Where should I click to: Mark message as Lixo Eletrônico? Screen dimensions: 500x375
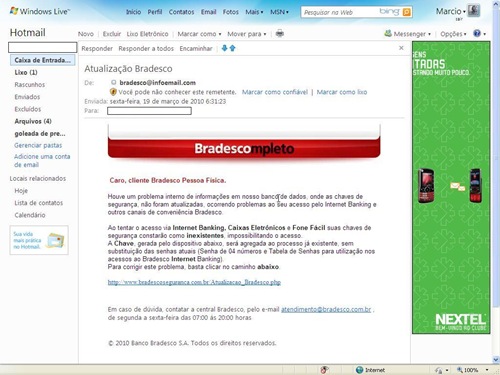click(x=147, y=34)
